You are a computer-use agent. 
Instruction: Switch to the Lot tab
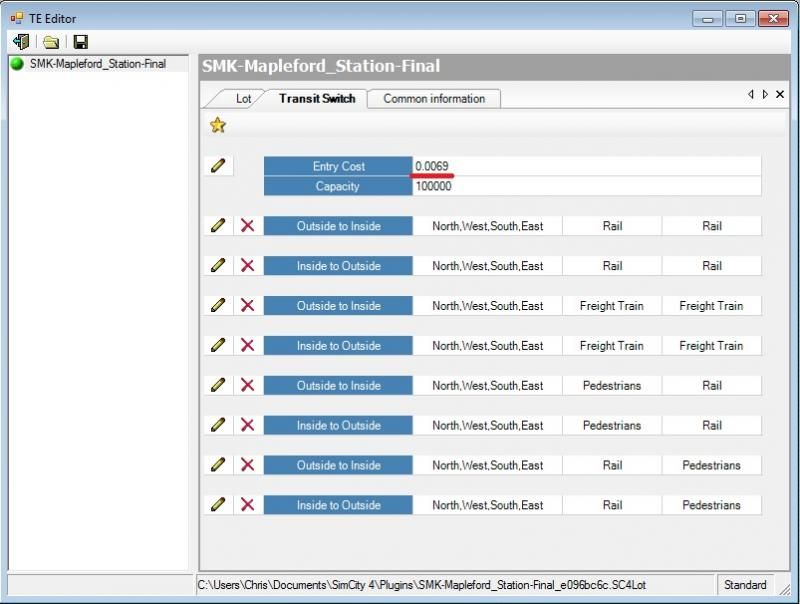(243, 98)
